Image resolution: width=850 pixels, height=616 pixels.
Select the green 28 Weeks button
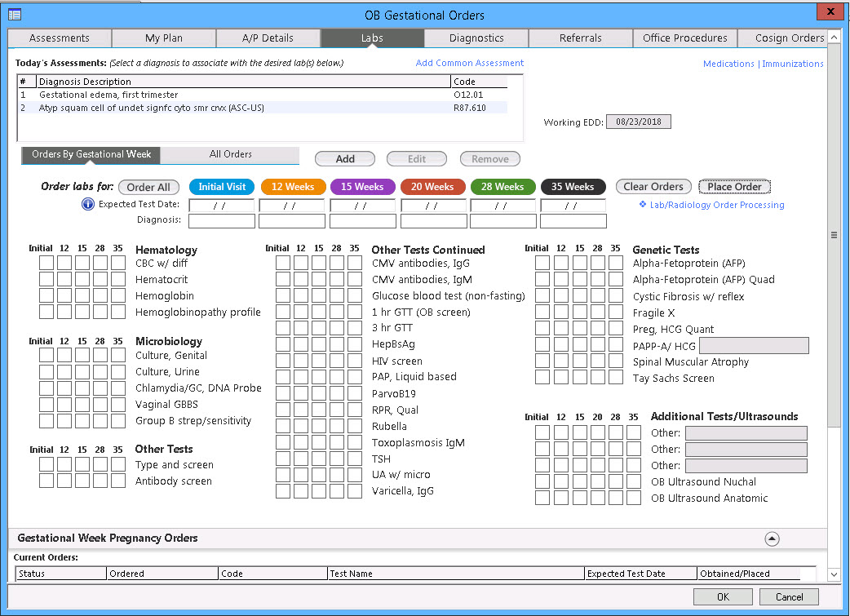click(502, 187)
